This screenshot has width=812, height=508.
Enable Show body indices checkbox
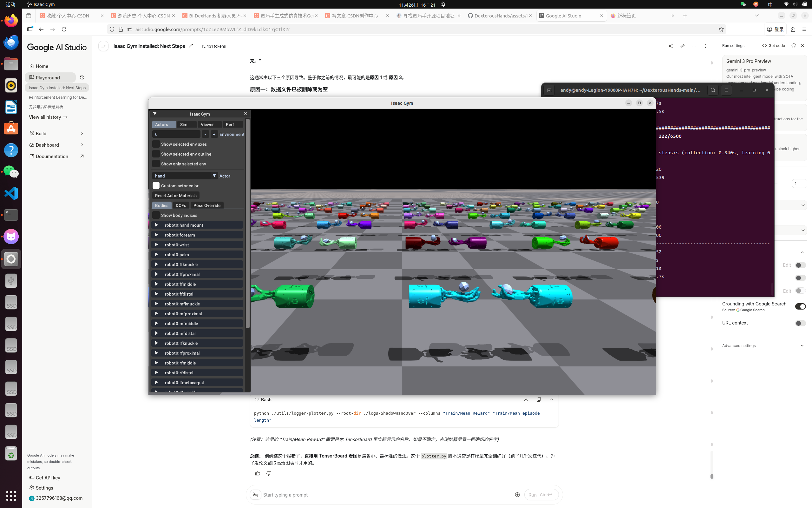pyautogui.click(x=156, y=215)
